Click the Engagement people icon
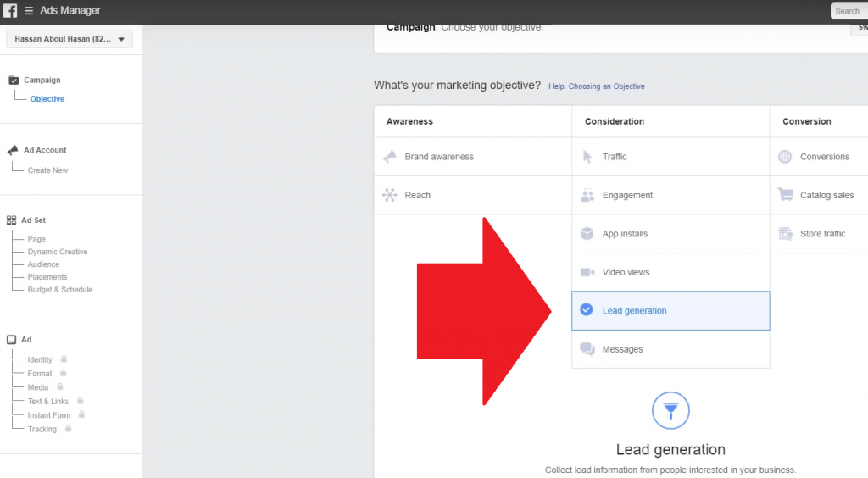 [587, 195]
